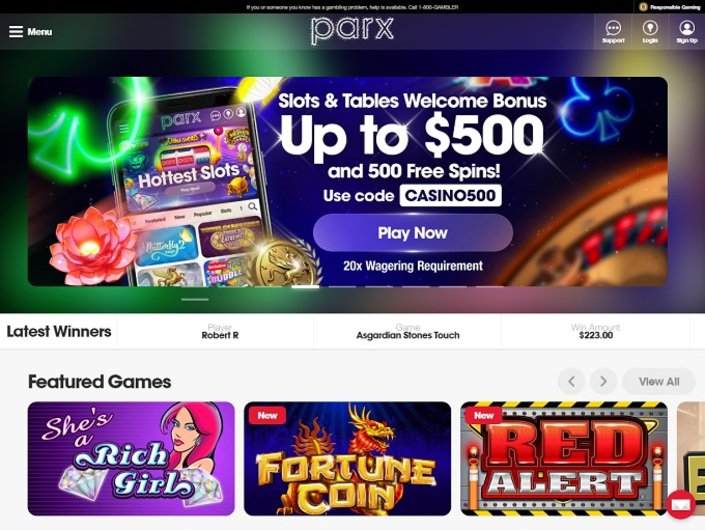Show next featured games with right arrow

603,382
